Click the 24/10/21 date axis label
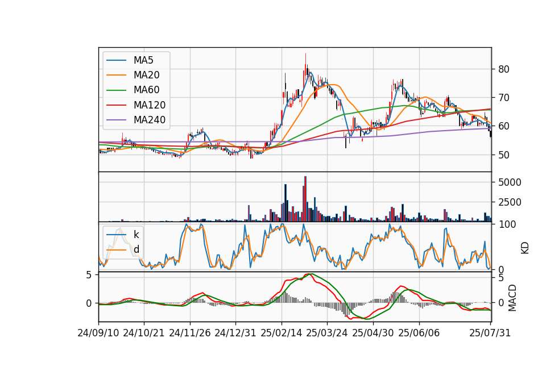This screenshot has width=546, height=392. point(144,333)
